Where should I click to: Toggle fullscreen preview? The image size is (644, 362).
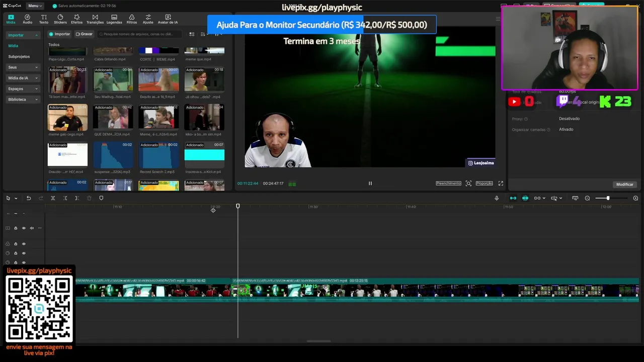pos(501,184)
